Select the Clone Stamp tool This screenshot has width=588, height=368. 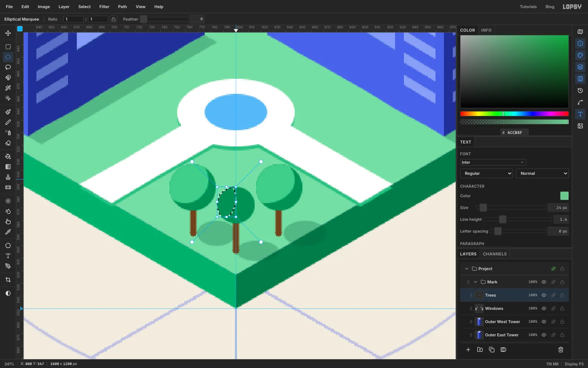[8, 177]
